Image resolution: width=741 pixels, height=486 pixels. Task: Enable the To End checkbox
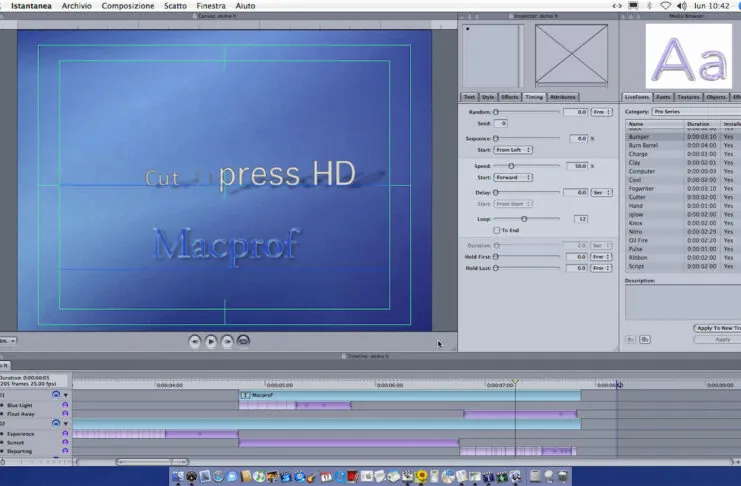[x=497, y=230]
